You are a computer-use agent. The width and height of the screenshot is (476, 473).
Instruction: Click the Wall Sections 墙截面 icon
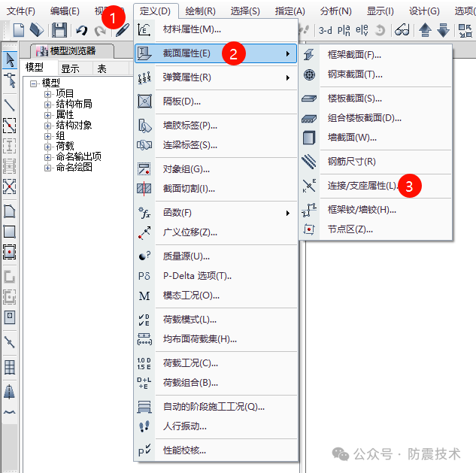[x=309, y=138]
